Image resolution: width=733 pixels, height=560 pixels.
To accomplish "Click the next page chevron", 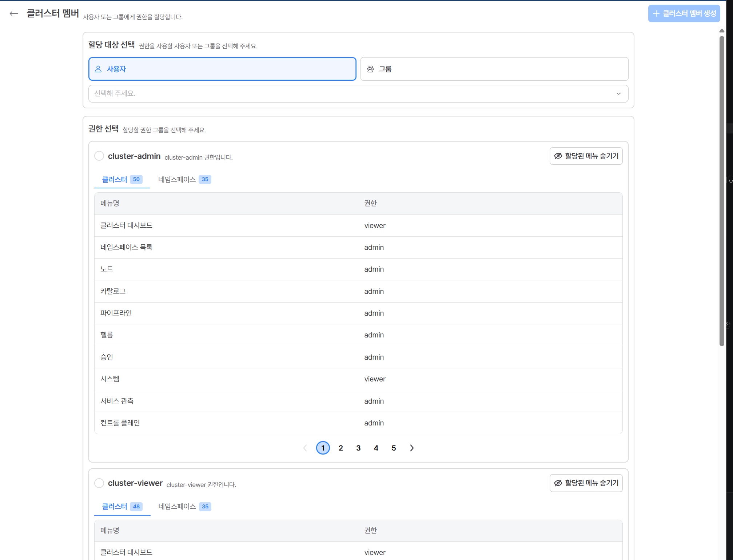I will (x=412, y=448).
